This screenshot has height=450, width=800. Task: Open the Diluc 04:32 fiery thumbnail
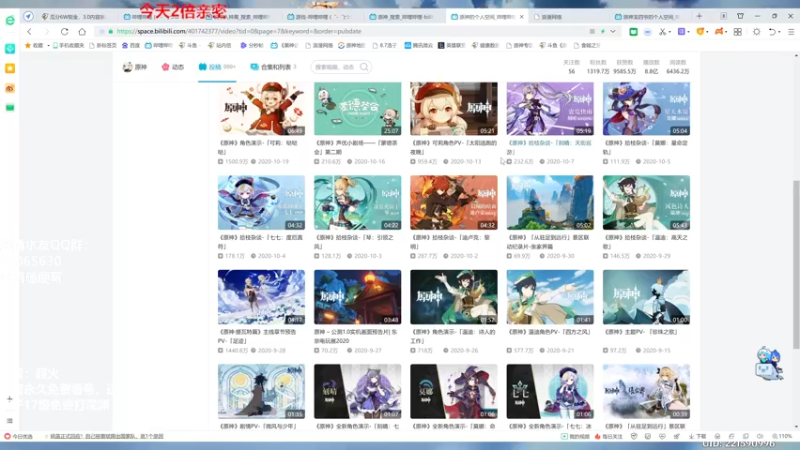click(x=454, y=203)
